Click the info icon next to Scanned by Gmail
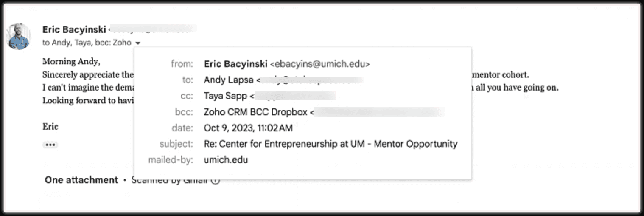The width and height of the screenshot is (644, 216). pyautogui.click(x=216, y=181)
